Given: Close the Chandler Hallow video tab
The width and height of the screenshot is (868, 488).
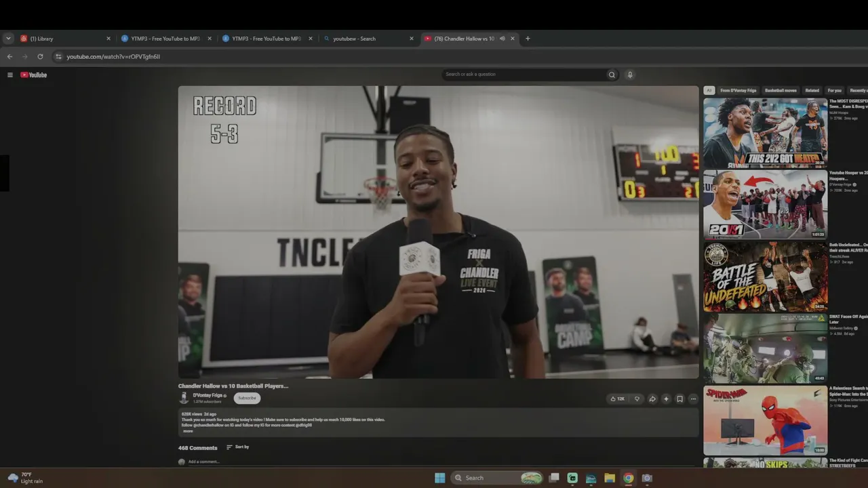Looking at the screenshot, I should 513,39.
